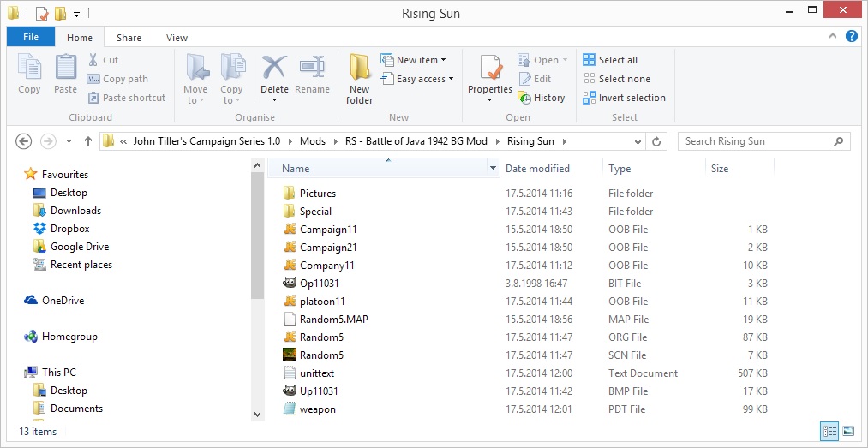Click the Rename icon

point(312,67)
